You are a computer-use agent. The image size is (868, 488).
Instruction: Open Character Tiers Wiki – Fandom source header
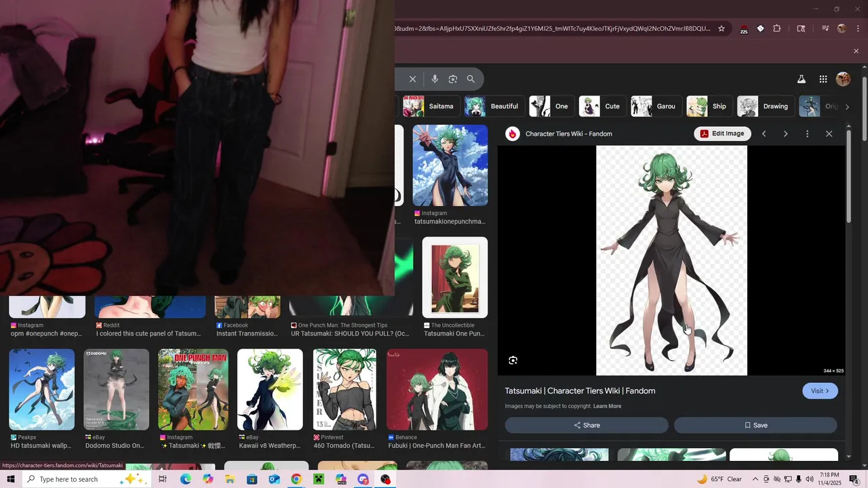559,134
